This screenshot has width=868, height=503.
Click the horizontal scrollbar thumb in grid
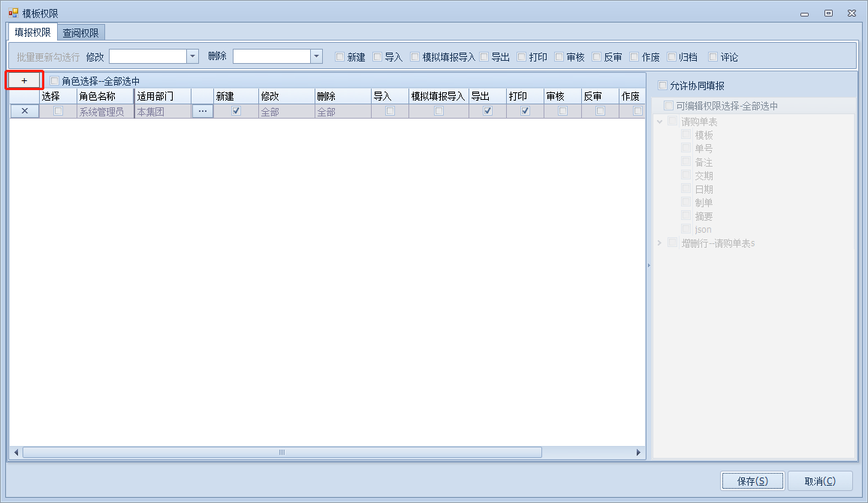click(x=282, y=453)
